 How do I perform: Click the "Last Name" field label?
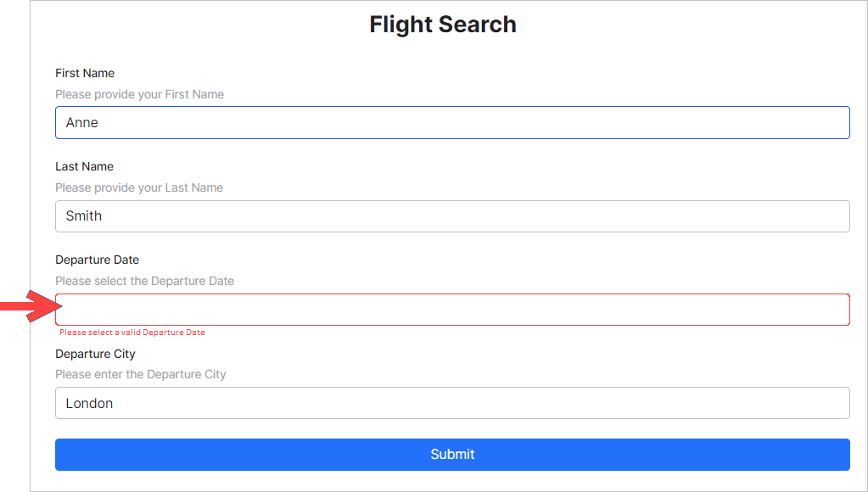pyautogui.click(x=84, y=166)
